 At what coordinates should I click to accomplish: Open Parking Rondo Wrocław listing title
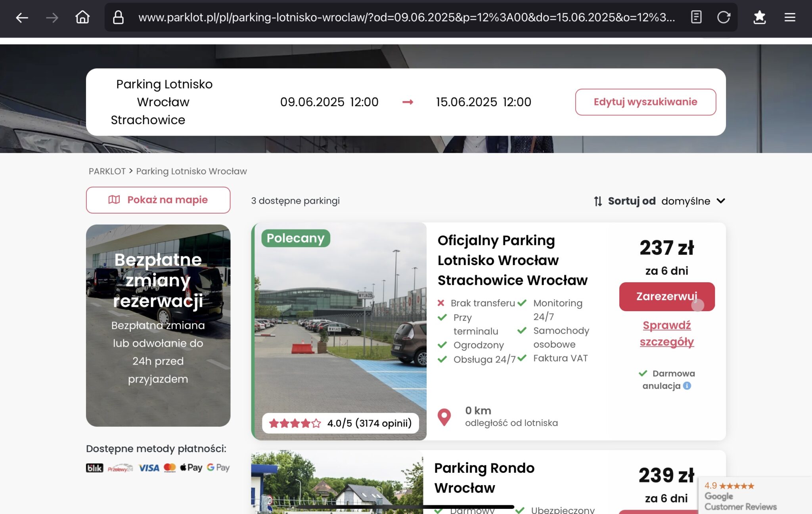point(484,478)
